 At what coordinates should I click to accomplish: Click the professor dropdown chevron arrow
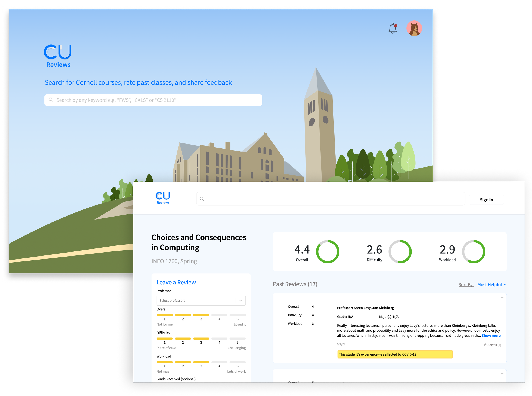coord(241,301)
